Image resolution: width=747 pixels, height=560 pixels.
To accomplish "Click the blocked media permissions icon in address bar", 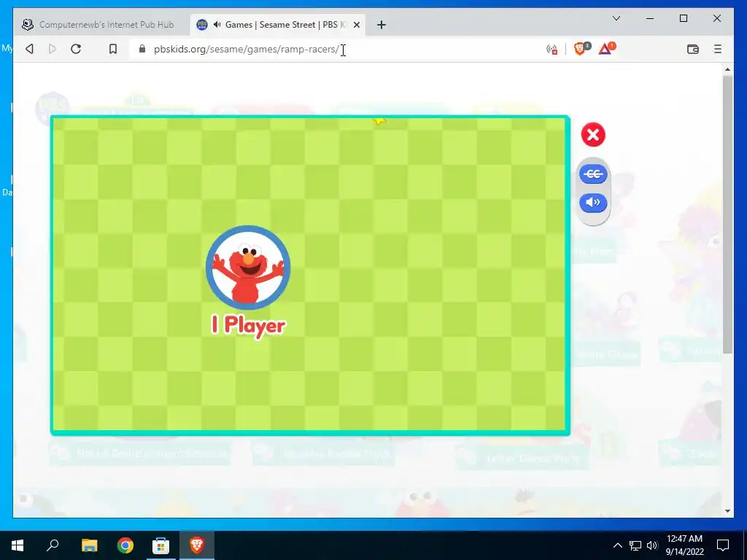I will click(552, 49).
